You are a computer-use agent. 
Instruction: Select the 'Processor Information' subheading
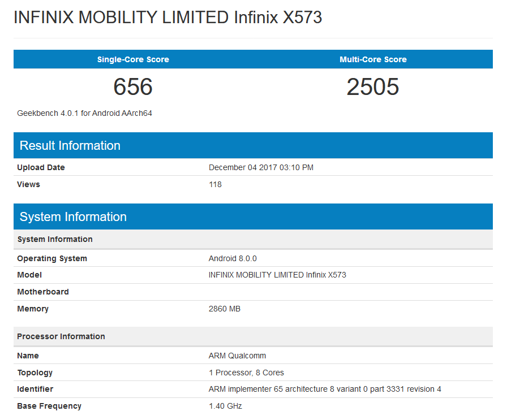[x=253, y=336]
